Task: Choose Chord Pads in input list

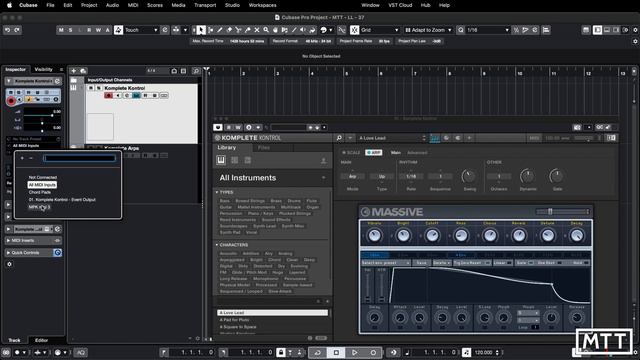Action: tap(40, 192)
